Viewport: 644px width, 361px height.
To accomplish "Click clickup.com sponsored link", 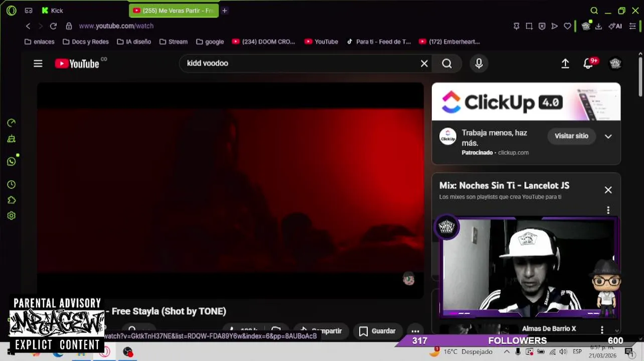I will pos(513,152).
